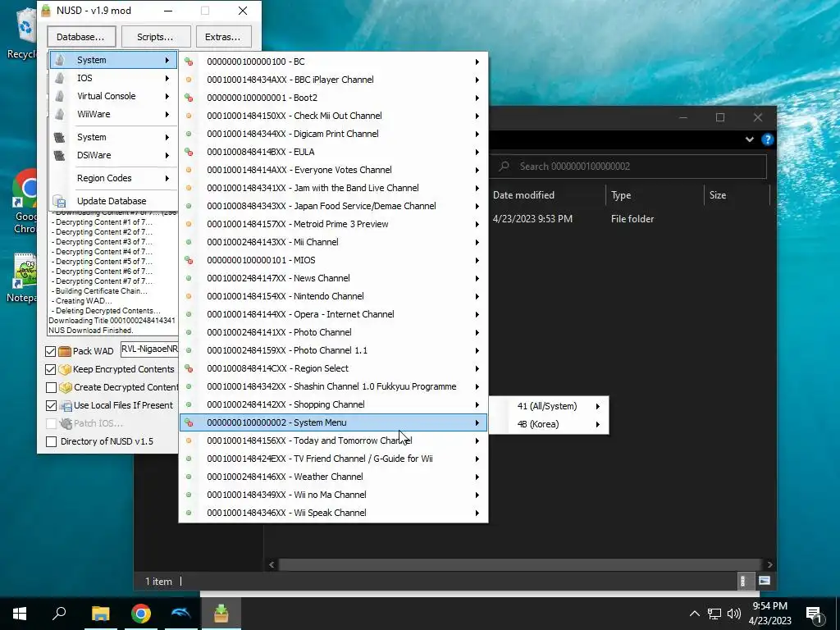Viewport: 840px width, 630px height.
Task: Click the Update Database icon
Action: (59, 202)
